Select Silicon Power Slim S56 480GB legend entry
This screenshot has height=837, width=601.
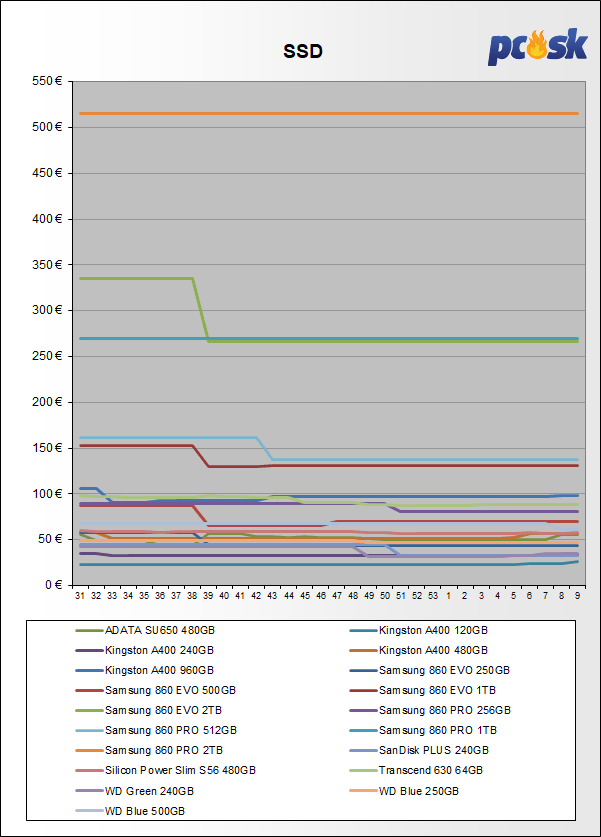[165, 770]
